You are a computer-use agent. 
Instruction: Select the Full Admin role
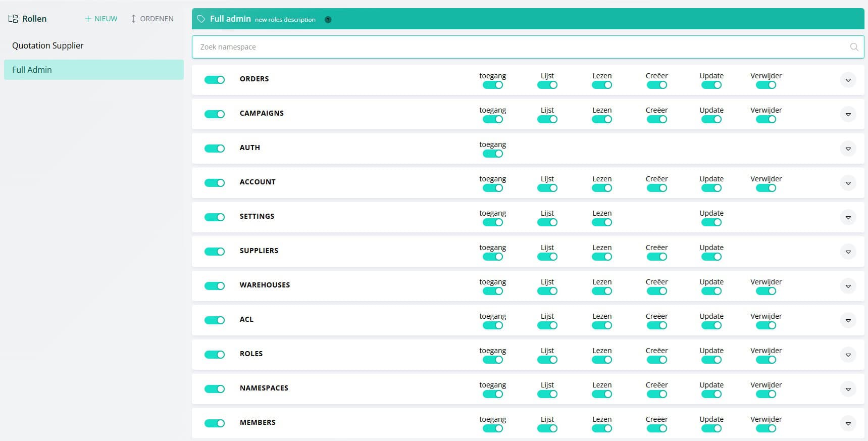[32, 70]
